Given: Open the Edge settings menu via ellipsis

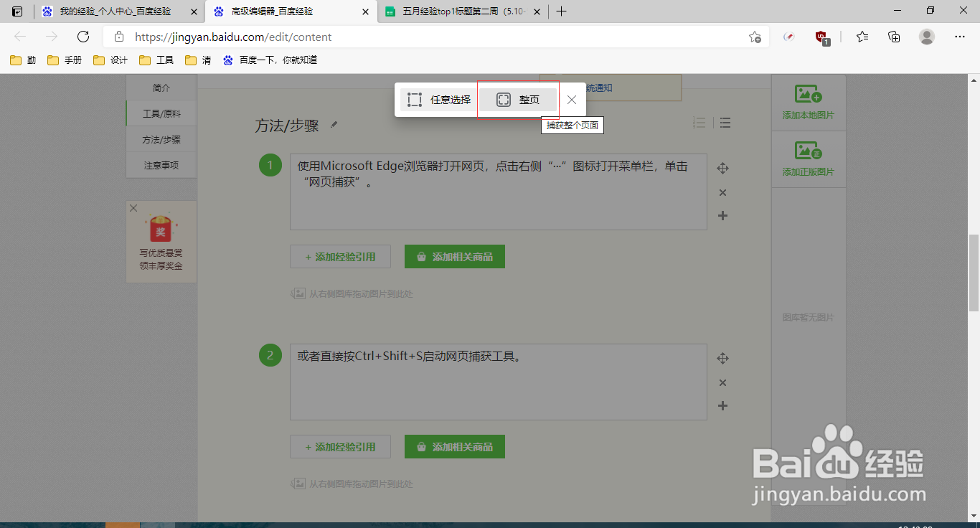Looking at the screenshot, I should 960,37.
